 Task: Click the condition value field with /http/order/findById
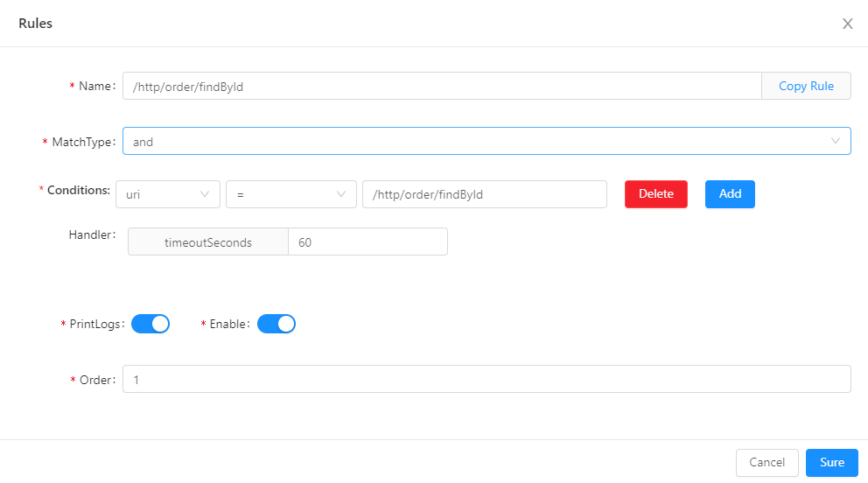click(484, 194)
